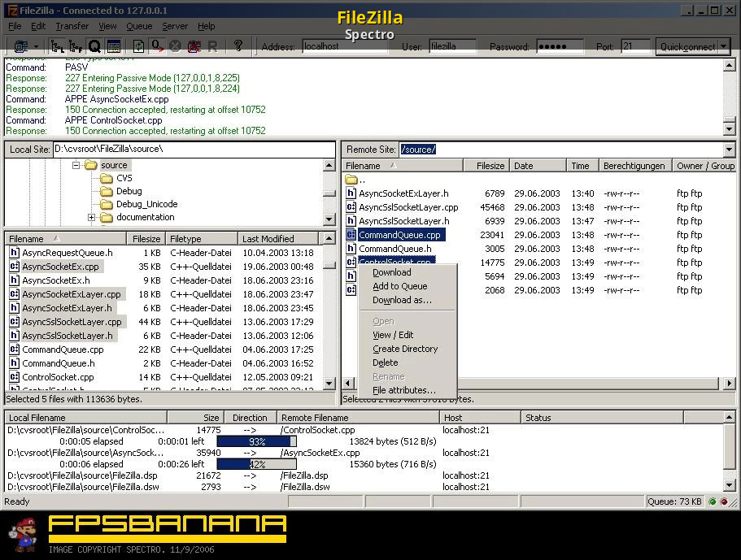Click the ControlSocket.cpp 93% progress bar
Screen dimensions: 741x560
(257, 441)
